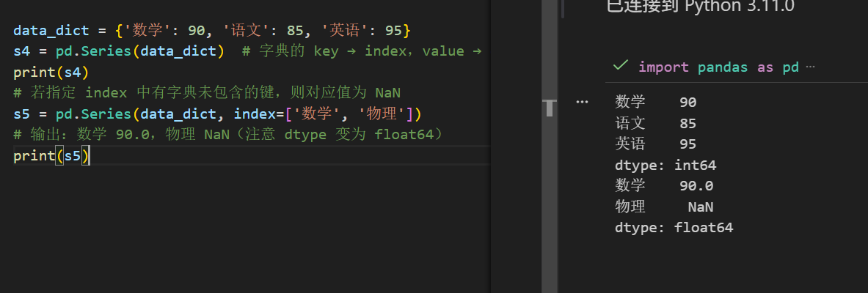Click the '语文 85' output row

click(655, 123)
